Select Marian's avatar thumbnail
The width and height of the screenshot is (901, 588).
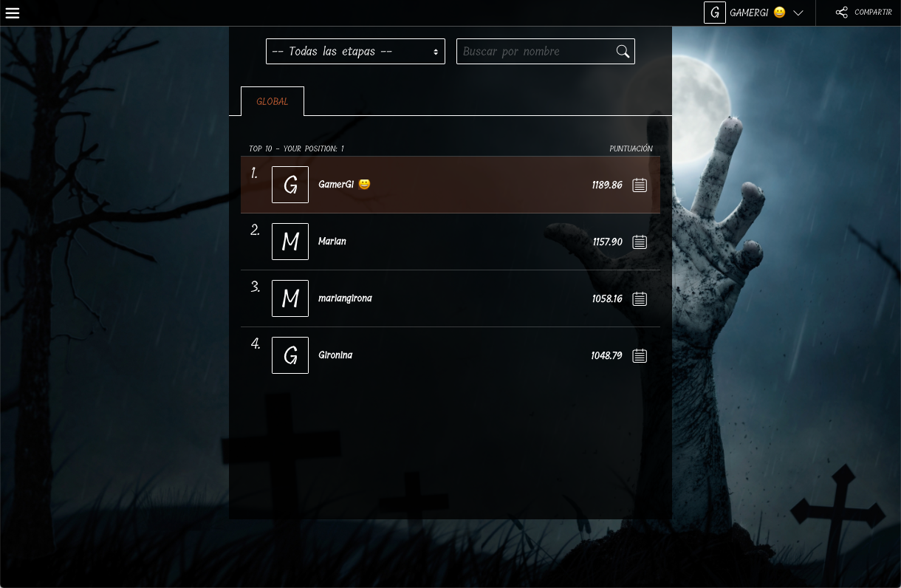point(290,242)
